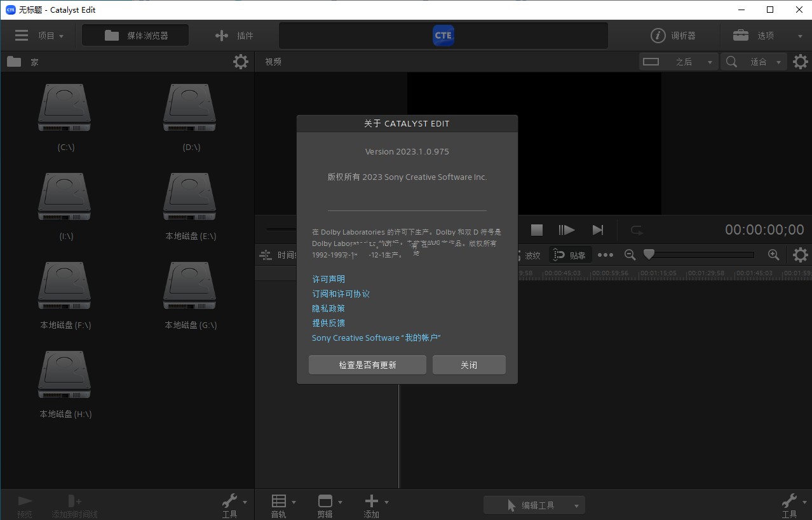Open the 隐私政策 privacy policy link

(x=328, y=308)
